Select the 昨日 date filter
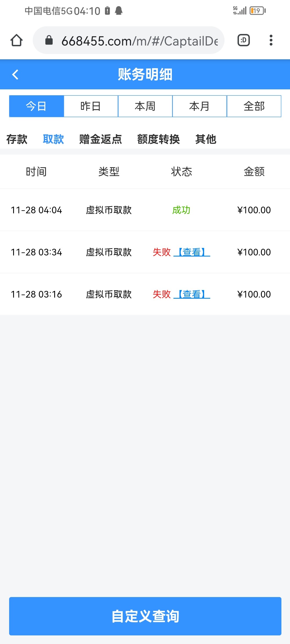Image resolution: width=290 pixels, height=644 pixels. [91, 106]
